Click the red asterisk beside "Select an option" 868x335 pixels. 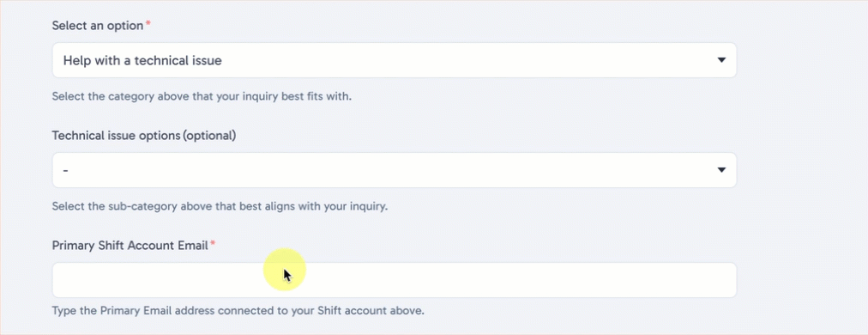coord(148,24)
